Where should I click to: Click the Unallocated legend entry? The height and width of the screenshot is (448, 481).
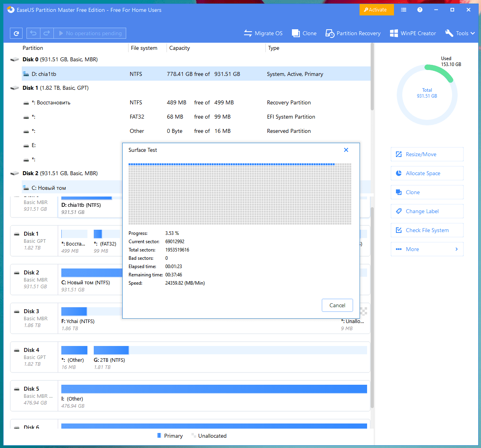tap(209, 436)
